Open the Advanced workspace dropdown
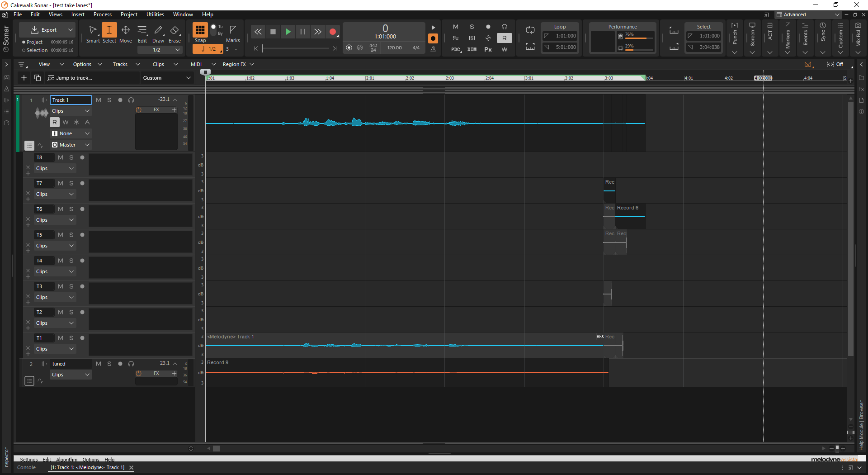The image size is (868, 475). coord(808,14)
